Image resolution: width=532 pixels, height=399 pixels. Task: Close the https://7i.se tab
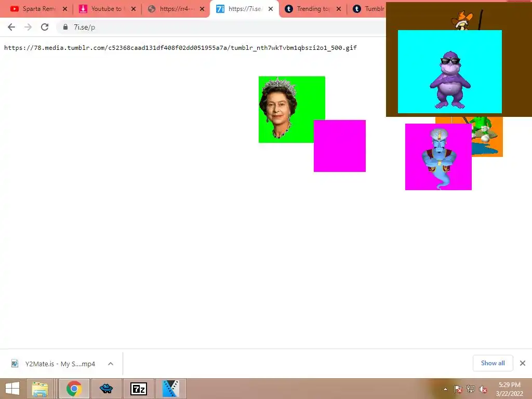point(270,9)
